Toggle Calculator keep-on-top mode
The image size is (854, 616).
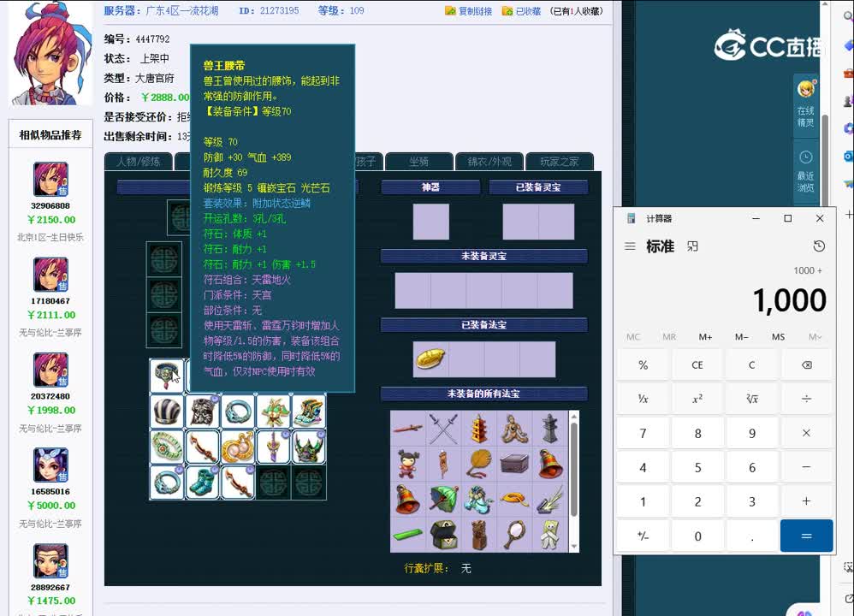coord(692,246)
